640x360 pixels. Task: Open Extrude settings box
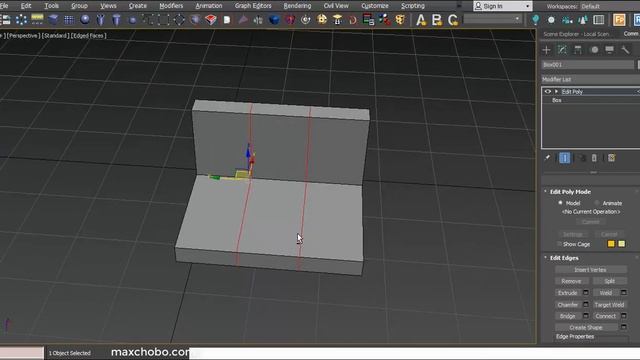click(x=586, y=293)
